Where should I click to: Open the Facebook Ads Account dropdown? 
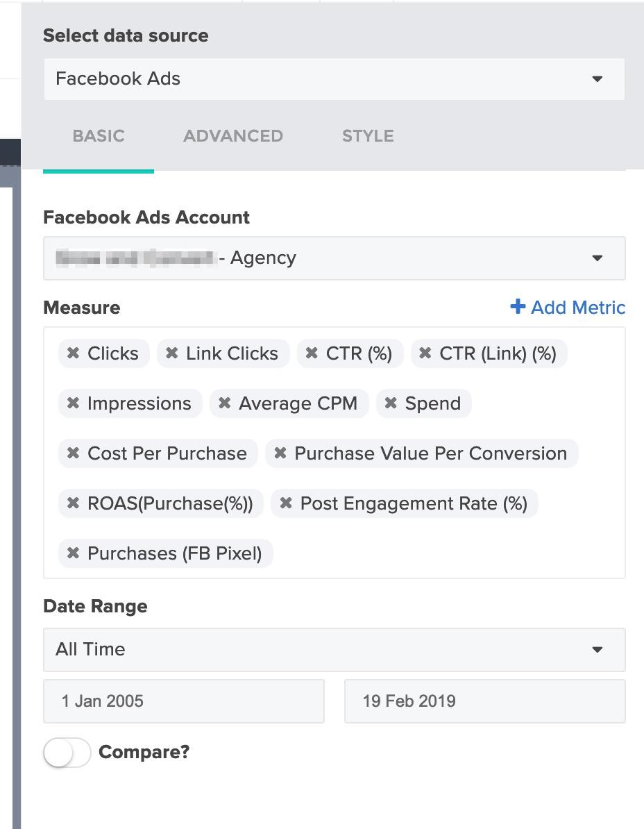pyautogui.click(x=334, y=258)
